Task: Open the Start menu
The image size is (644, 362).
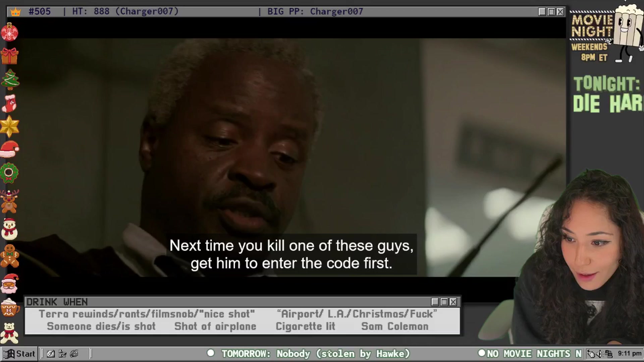Action: pos(19,354)
